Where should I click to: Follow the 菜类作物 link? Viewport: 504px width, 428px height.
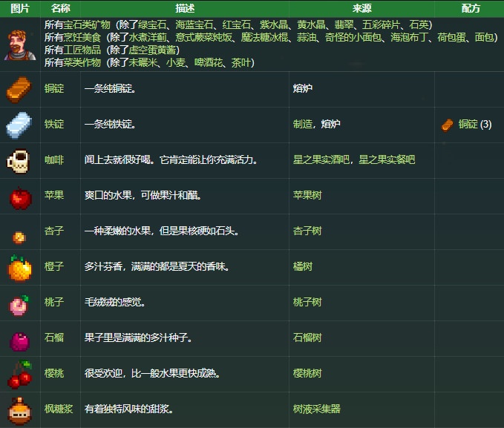(82, 62)
